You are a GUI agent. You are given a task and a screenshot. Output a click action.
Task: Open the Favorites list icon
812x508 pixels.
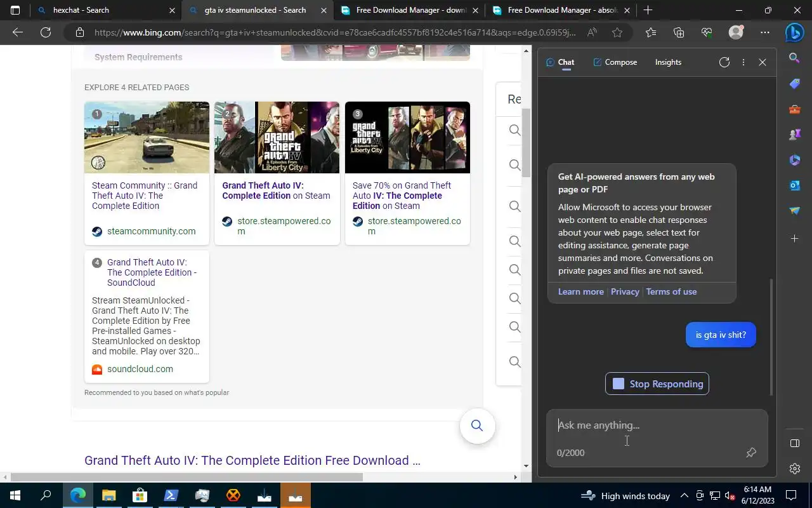tap(651, 32)
